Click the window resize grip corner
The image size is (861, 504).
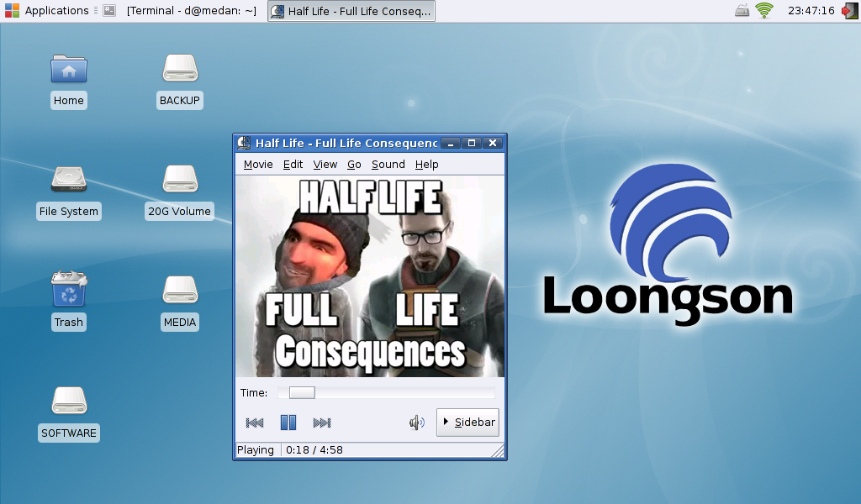click(x=498, y=451)
